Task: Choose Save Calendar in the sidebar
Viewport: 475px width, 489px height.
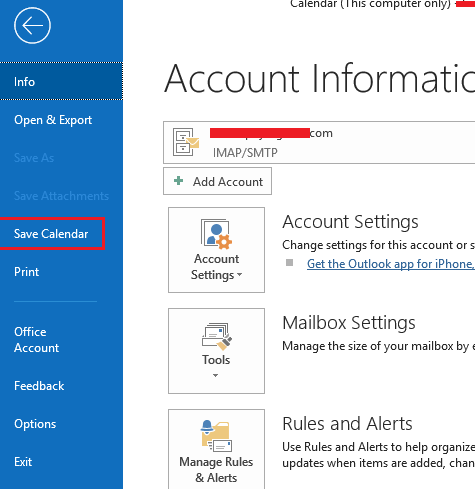Action: (51, 234)
